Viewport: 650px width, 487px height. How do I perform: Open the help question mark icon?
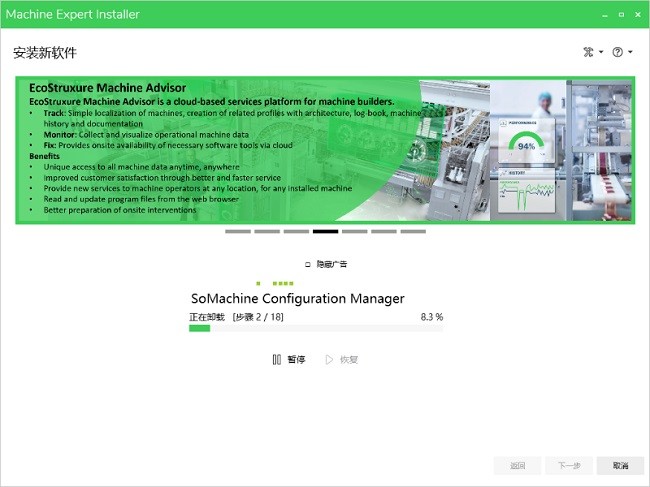(x=617, y=52)
